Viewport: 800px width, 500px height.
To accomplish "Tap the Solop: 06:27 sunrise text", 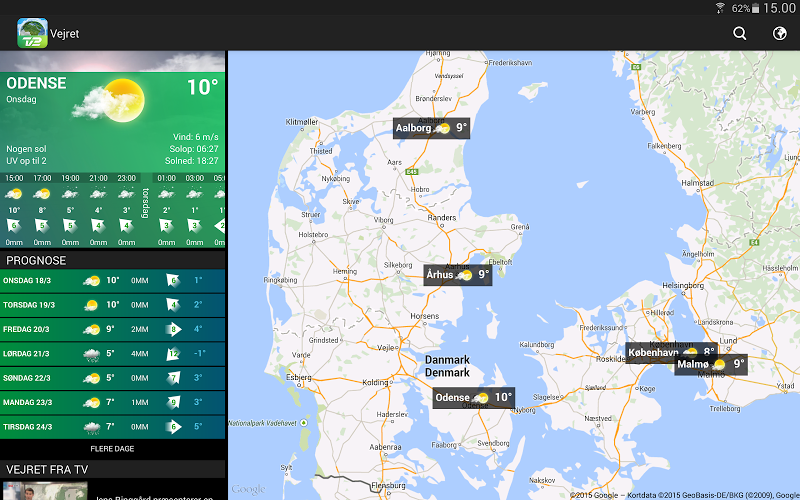I will tap(194, 149).
